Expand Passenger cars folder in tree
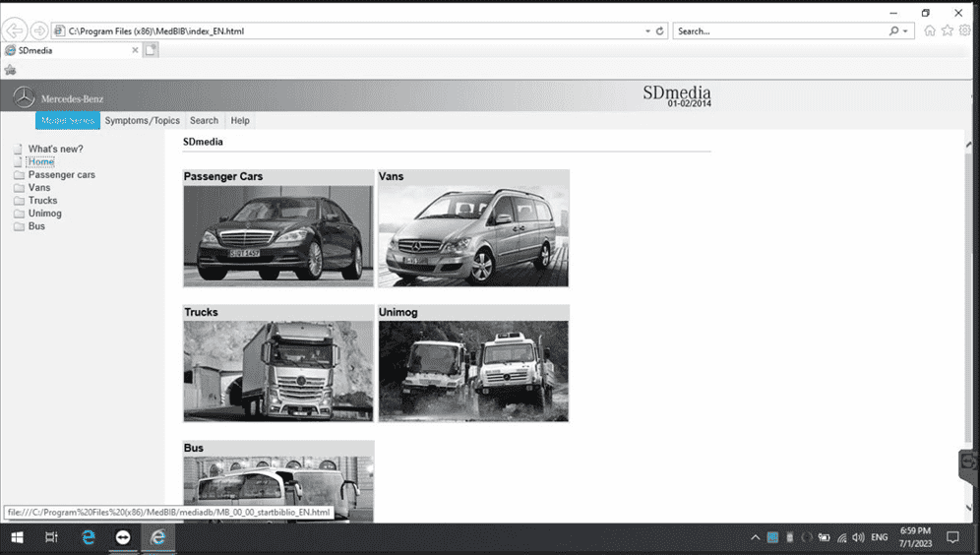The width and height of the screenshot is (980, 555). click(61, 175)
